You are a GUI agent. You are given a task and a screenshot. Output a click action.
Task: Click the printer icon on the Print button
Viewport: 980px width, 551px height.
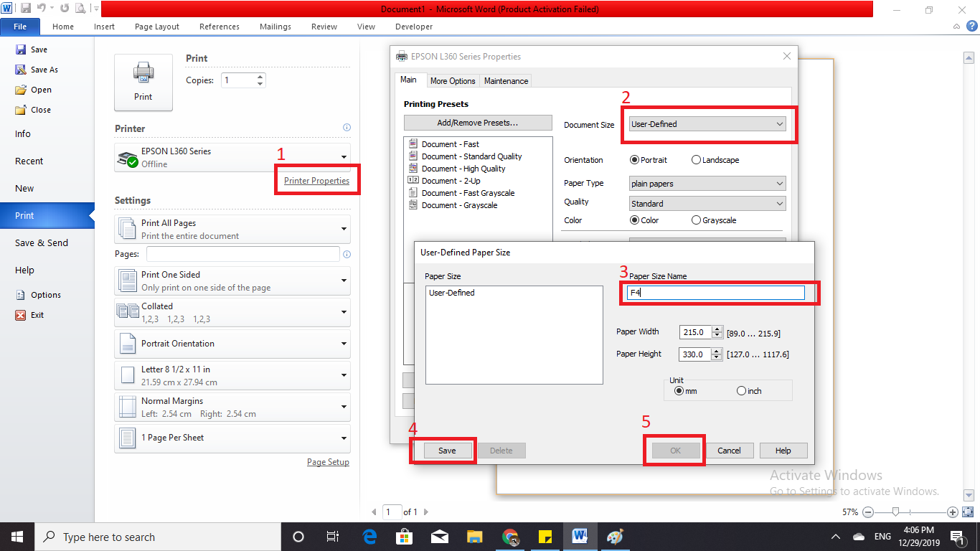click(143, 74)
